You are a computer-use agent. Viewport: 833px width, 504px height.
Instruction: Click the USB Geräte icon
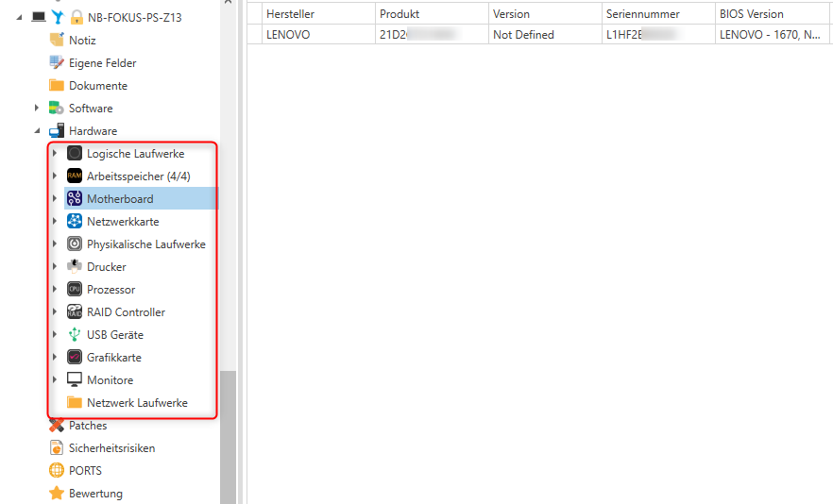tap(75, 335)
